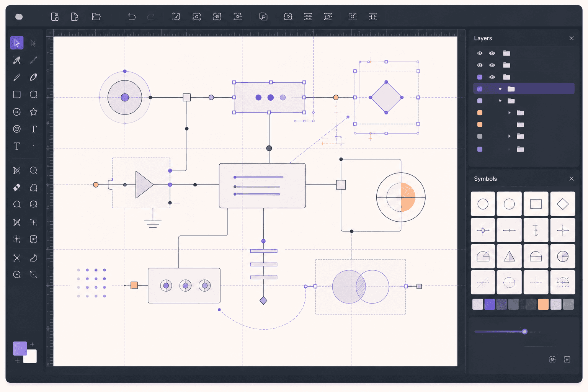Select the overlapping Venn circles on canvas
Image resolution: width=588 pixels, height=392 pixels.
361,287
